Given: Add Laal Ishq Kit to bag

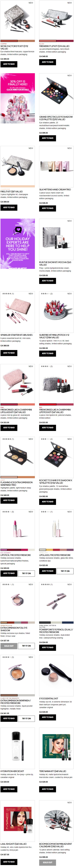Looking at the screenshot, I should pos(9,862).
